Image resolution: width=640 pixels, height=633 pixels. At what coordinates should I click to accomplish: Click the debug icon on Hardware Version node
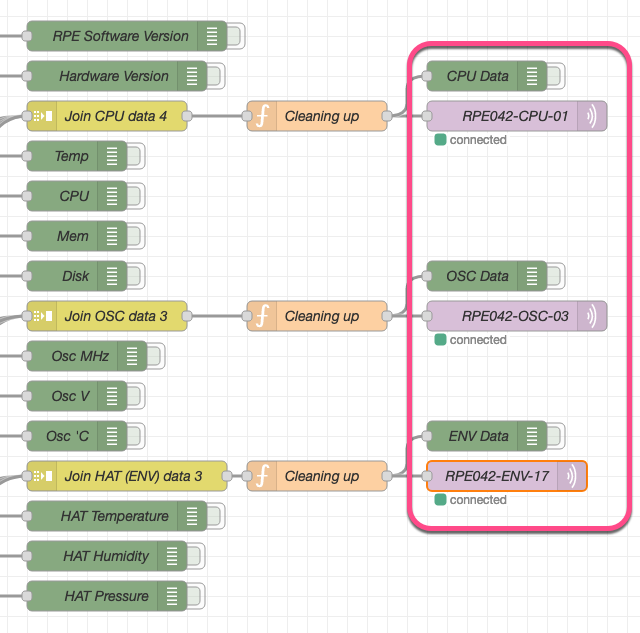192,76
